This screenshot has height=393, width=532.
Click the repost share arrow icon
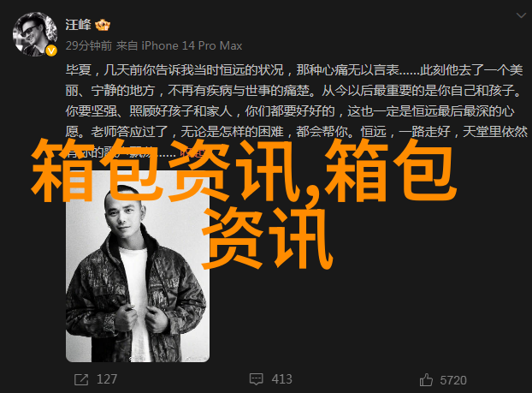pos(81,379)
